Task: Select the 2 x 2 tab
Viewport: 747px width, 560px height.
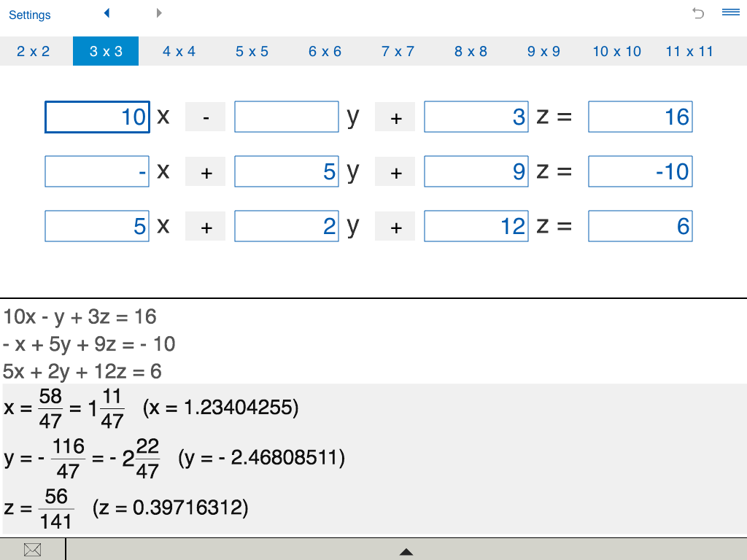Action: click(x=34, y=51)
